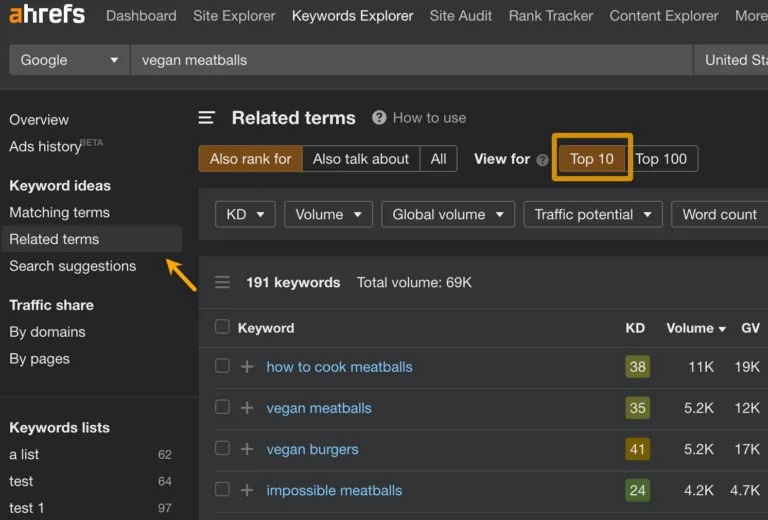
Task: Add 'vegan burgers' using plus icon
Action: tap(247, 449)
